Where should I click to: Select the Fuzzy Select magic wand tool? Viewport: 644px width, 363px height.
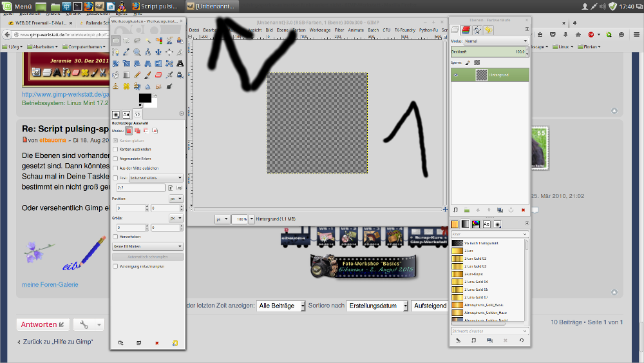(148, 40)
